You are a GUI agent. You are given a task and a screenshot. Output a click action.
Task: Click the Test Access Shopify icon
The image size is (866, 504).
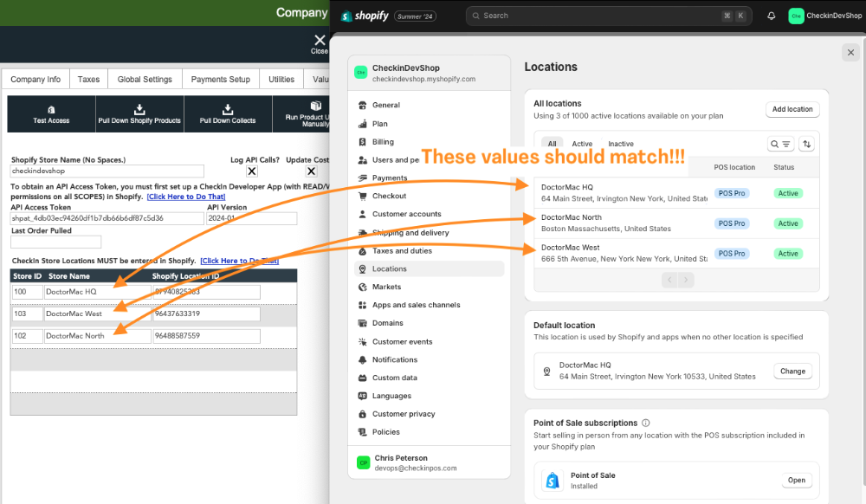pos(51,109)
